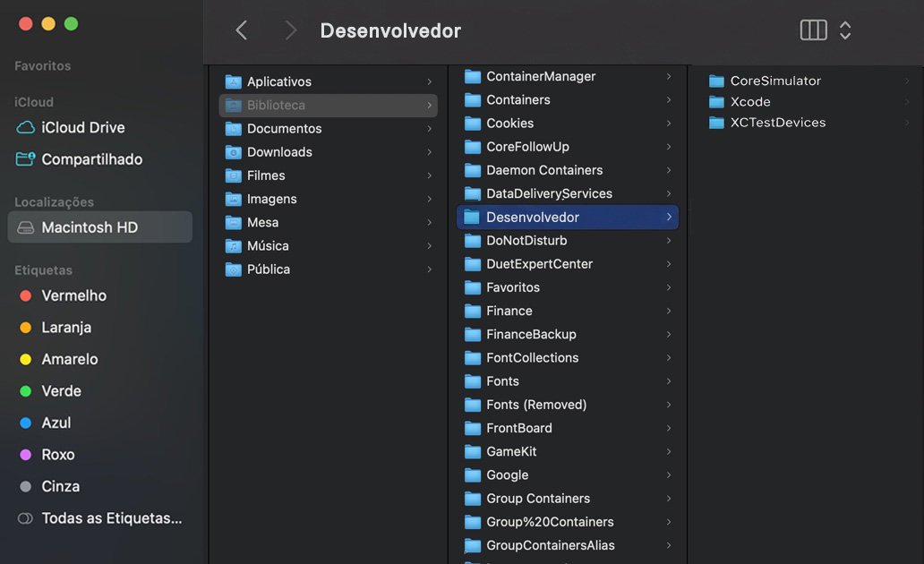The height and width of the screenshot is (564, 924).
Task: Open the Aplicativos folder
Action: (279, 81)
